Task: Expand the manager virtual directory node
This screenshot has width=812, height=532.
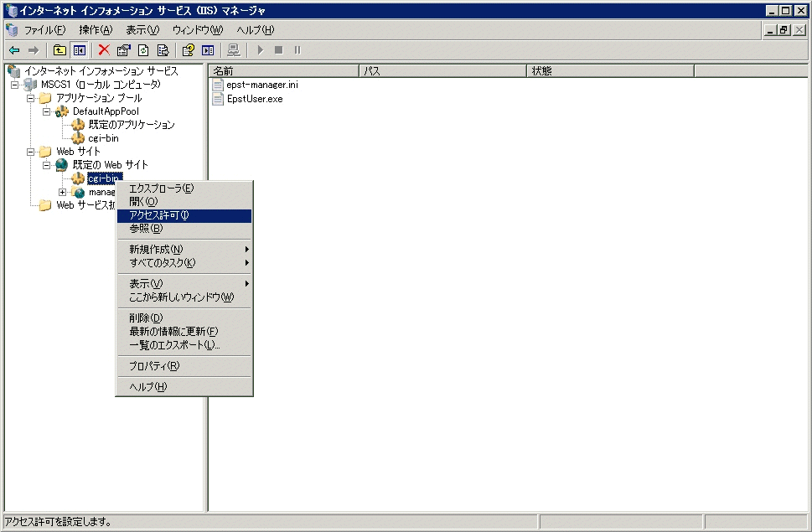Action: [x=63, y=192]
